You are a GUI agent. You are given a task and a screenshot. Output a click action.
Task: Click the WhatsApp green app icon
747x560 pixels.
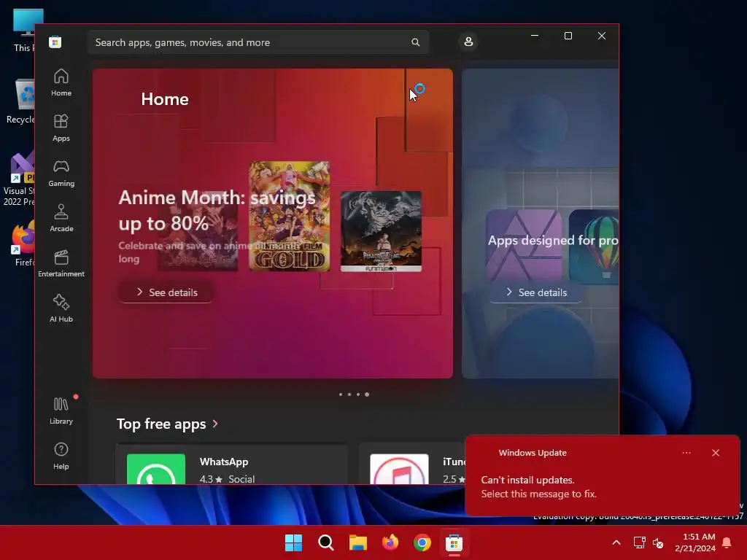[x=156, y=469]
